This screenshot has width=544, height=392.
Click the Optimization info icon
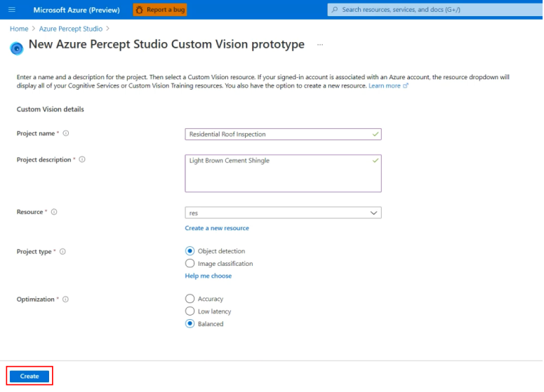(x=65, y=299)
